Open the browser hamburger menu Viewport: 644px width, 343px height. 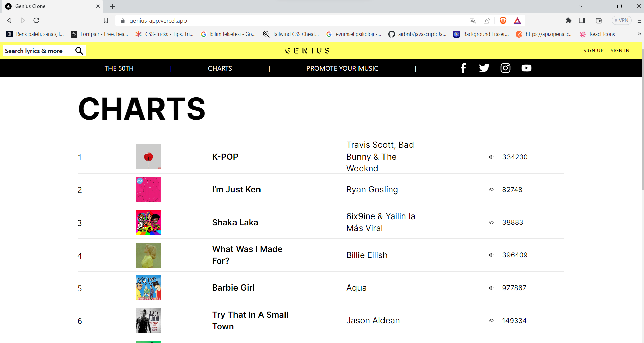click(x=639, y=20)
